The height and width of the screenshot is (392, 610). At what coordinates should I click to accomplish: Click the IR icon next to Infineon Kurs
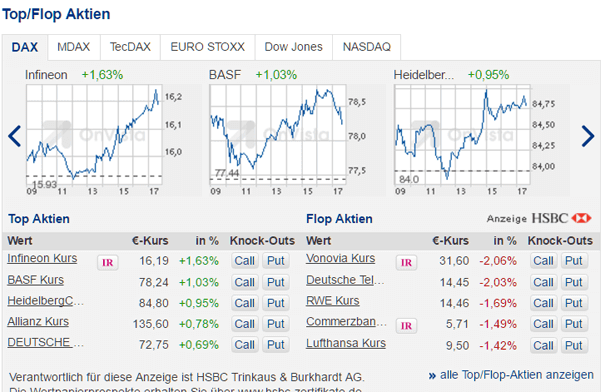tap(108, 262)
